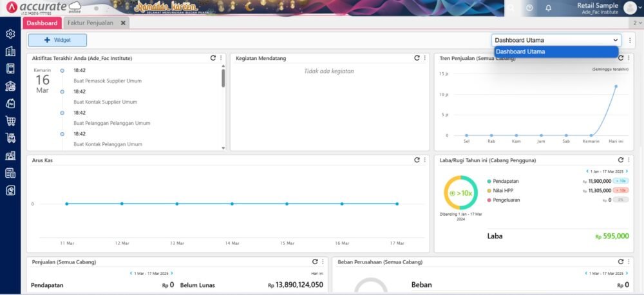Open the settings gear in the sidebar
The width and height of the screenshot is (644, 295).
coord(10,34)
